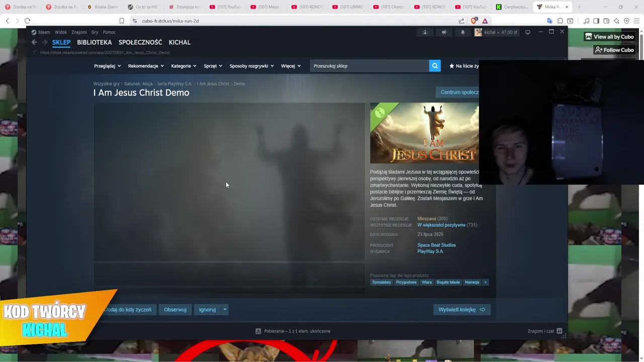Open Centrum społeczności button
The height and width of the screenshot is (362, 644).
pyautogui.click(x=457, y=92)
